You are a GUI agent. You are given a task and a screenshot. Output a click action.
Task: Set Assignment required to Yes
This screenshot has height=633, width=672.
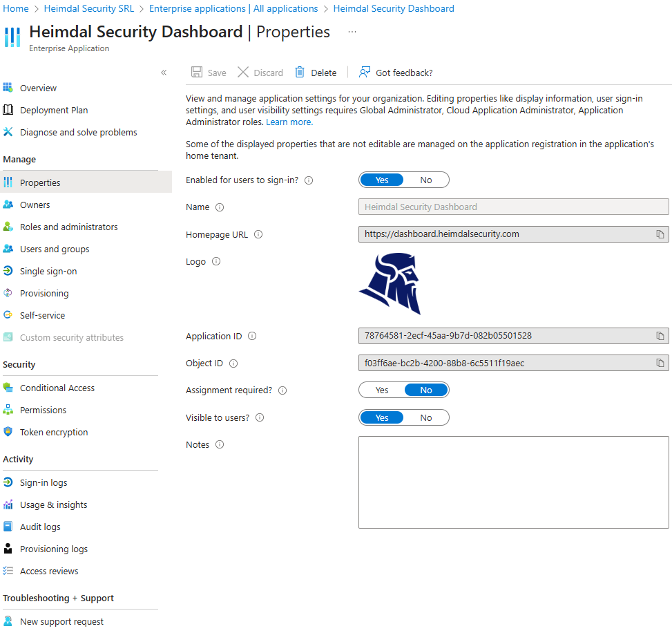382,390
